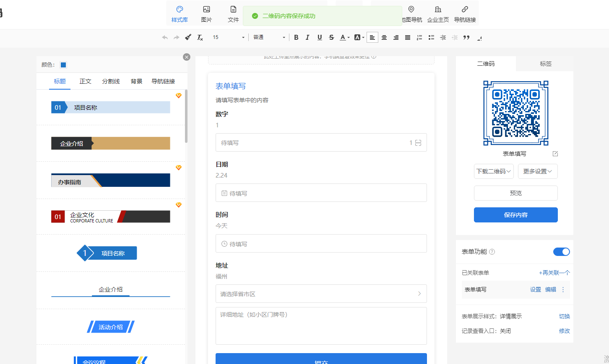
Task: Increase paragraph indent
Action: point(442,37)
